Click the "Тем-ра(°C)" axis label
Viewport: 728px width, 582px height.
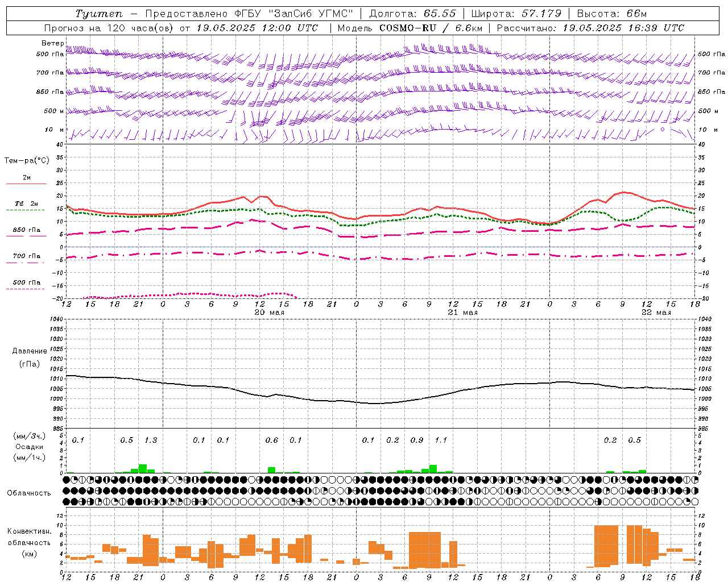(27, 160)
